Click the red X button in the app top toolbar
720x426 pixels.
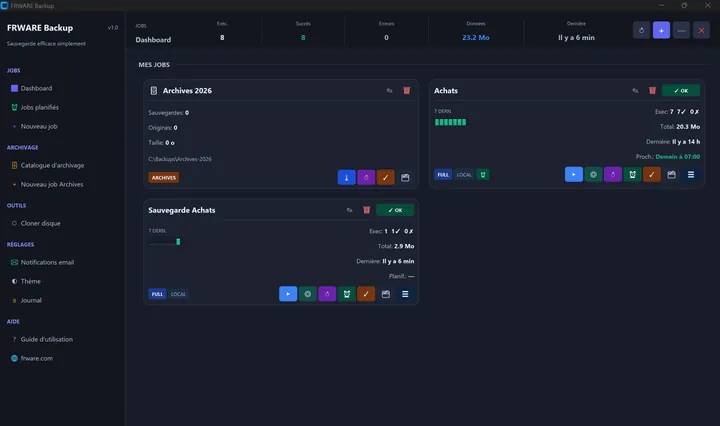point(701,30)
